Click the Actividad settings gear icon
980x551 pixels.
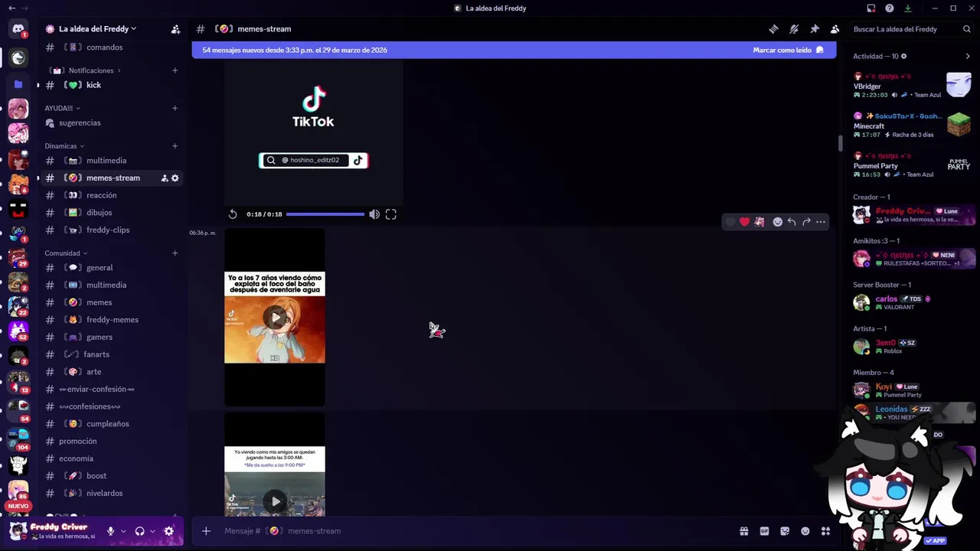tap(904, 57)
